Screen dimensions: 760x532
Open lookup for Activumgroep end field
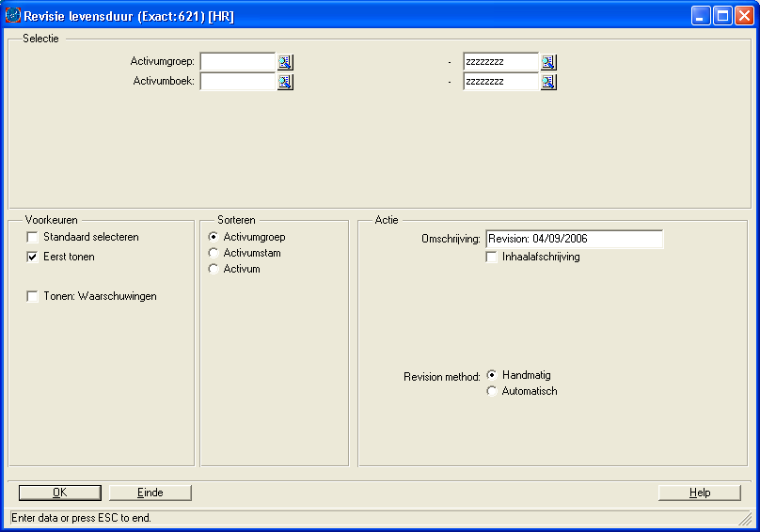[548, 62]
